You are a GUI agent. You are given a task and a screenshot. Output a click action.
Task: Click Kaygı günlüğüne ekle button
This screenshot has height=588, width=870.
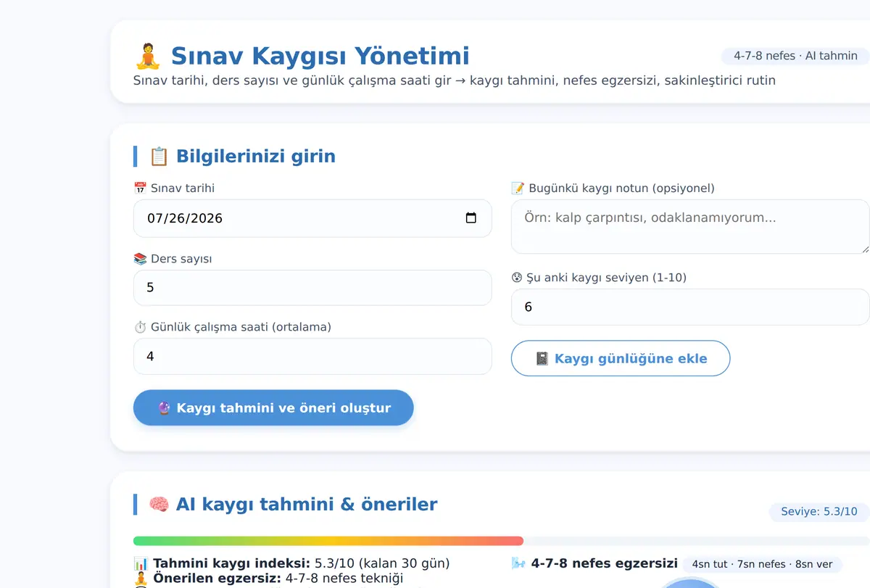click(621, 358)
